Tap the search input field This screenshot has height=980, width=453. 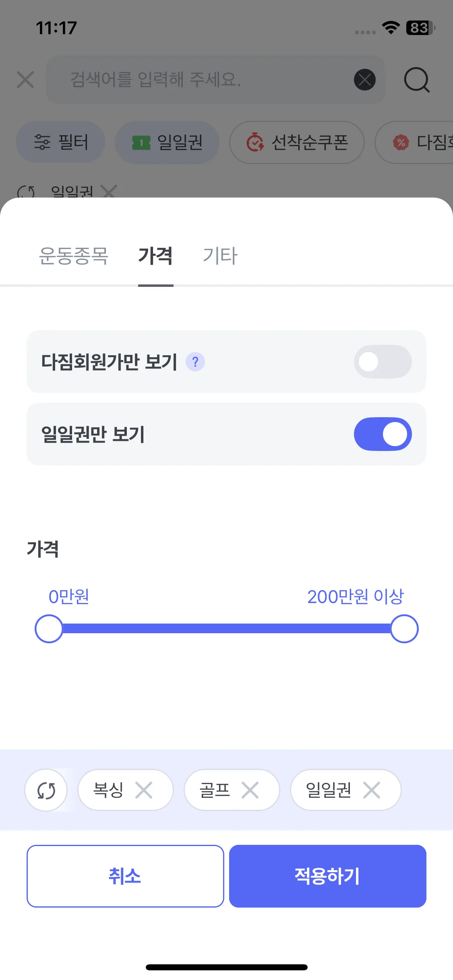pyautogui.click(x=201, y=80)
